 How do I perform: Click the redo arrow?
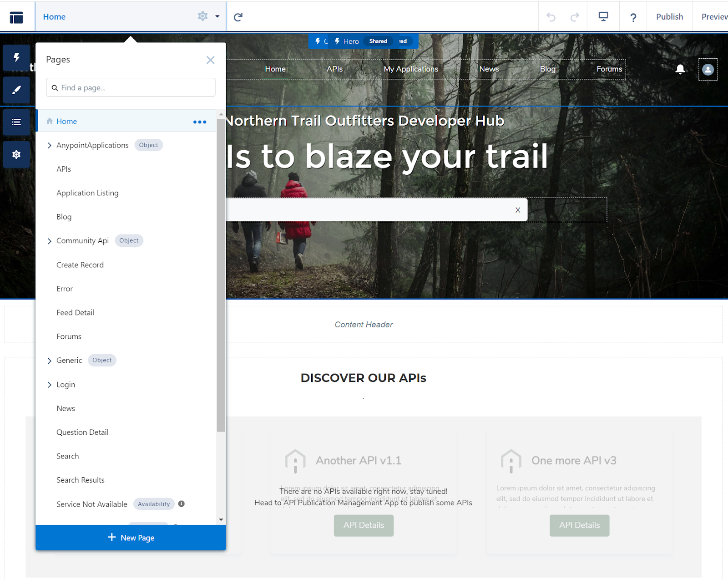tap(575, 17)
